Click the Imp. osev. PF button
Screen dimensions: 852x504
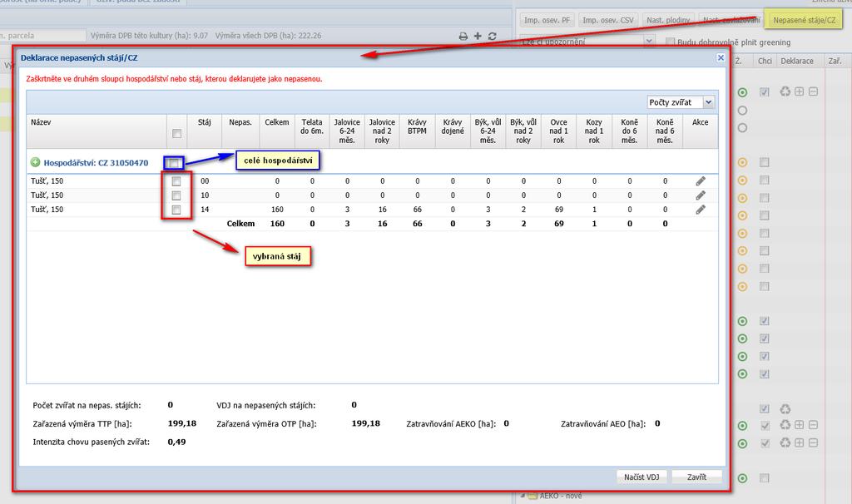pyautogui.click(x=547, y=20)
